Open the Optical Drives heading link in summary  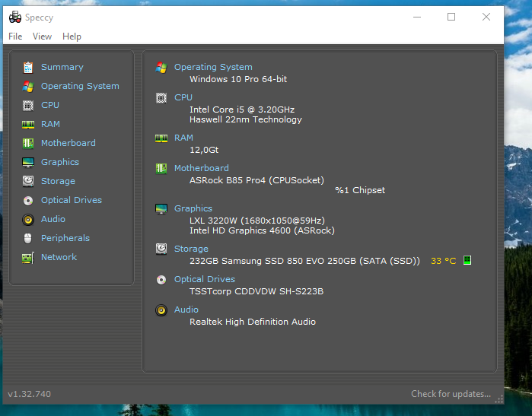pos(205,279)
